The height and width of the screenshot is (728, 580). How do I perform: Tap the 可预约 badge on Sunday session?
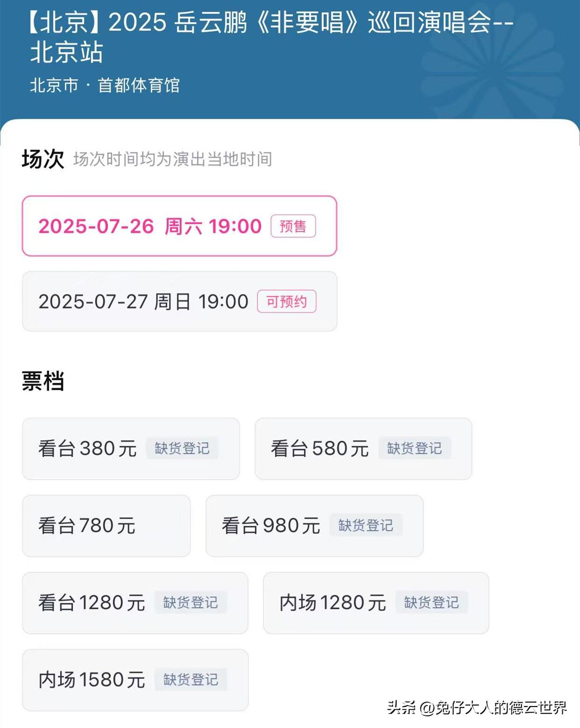coord(287,301)
